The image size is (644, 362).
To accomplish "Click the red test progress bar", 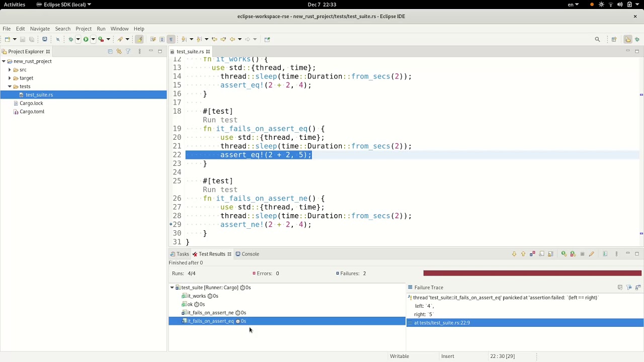I will tap(532, 274).
